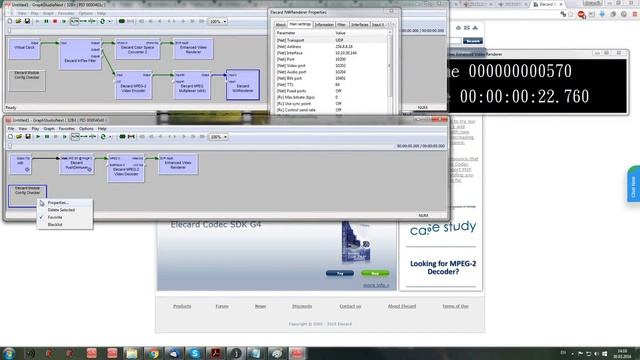Select [Net] Video port parameter row
640x360 pixels.
point(331,66)
